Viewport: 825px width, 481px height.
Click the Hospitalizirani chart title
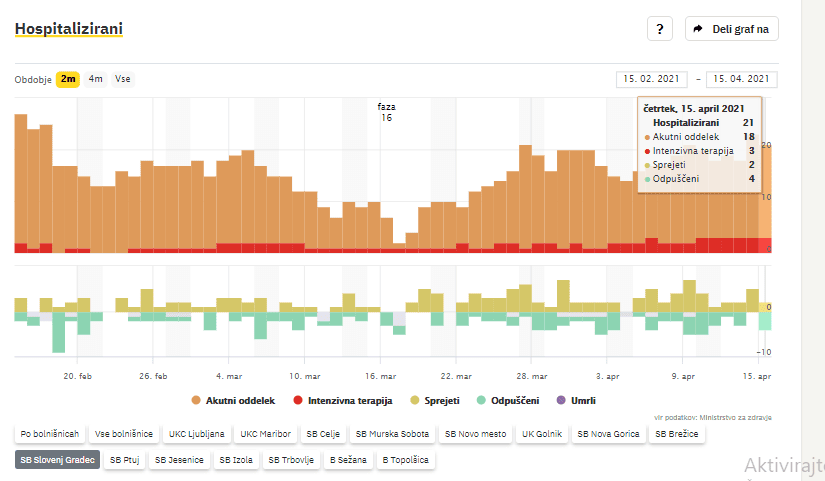click(69, 29)
